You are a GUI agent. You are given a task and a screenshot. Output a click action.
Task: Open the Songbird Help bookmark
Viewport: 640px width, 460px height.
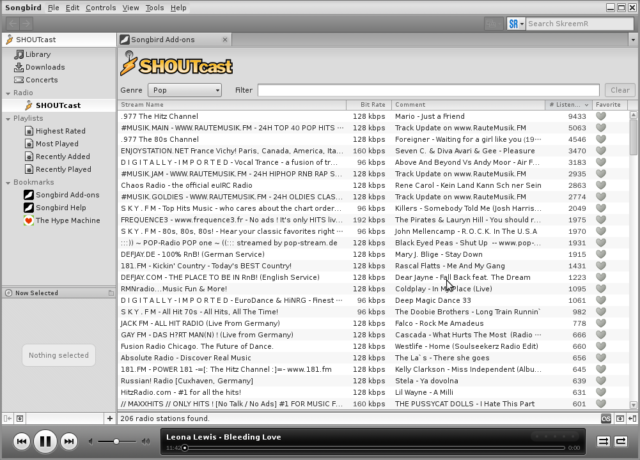click(x=55, y=207)
